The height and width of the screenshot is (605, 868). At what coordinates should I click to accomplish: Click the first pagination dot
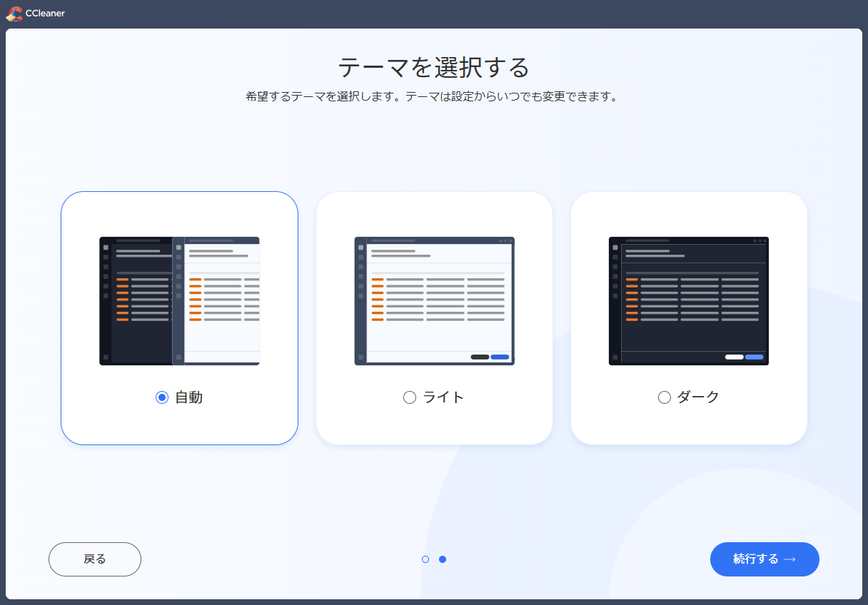(x=425, y=559)
